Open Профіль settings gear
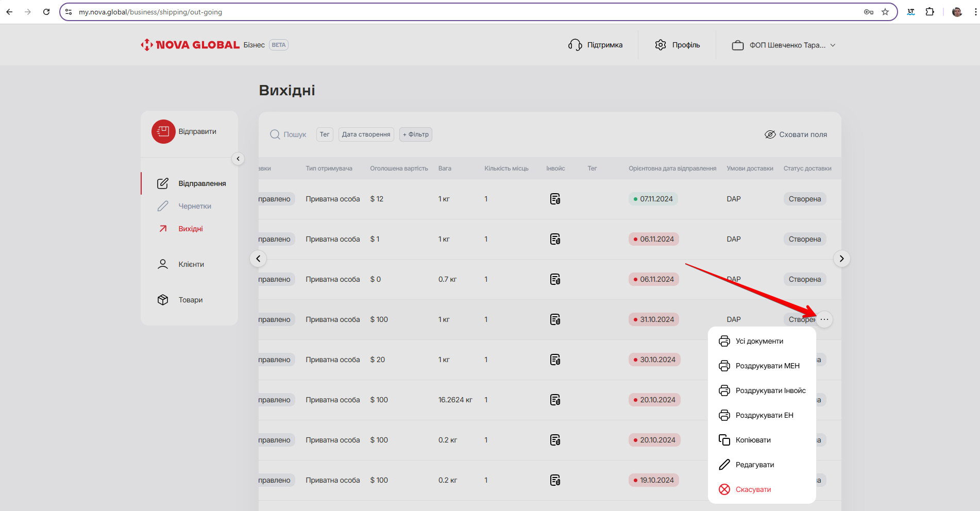The image size is (980, 511). pos(661,45)
